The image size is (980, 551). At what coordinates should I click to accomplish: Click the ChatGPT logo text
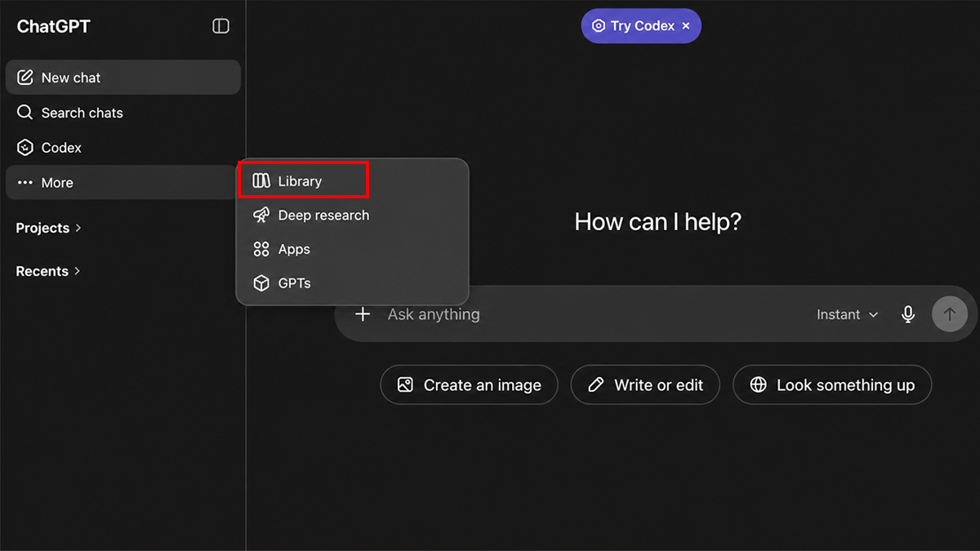(53, 26)
